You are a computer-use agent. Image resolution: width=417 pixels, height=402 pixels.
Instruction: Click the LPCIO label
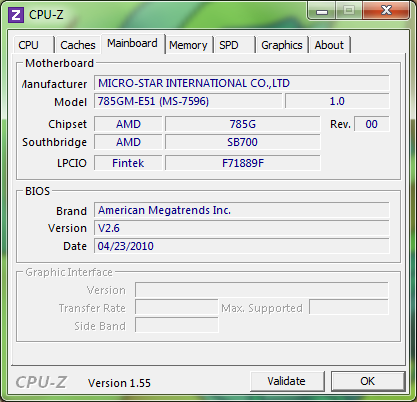click(72, 163)
